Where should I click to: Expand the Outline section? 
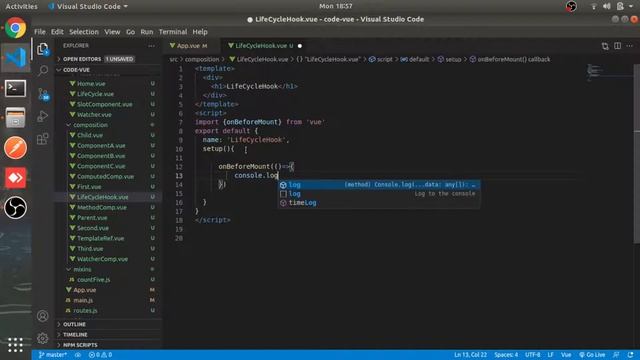(x=109, y=324)
